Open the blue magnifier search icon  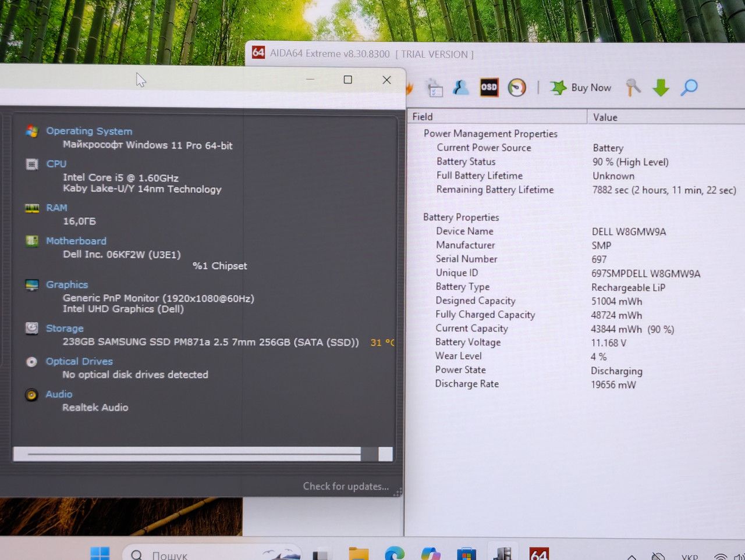689,87
